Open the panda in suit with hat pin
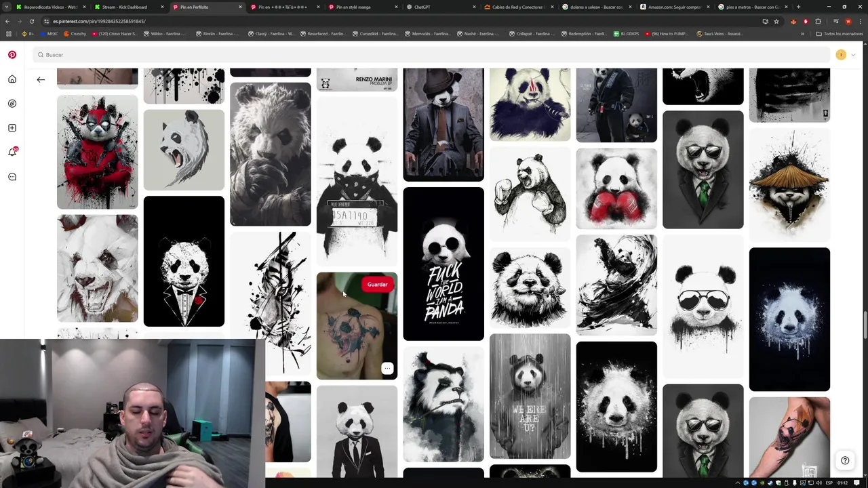 tap(443, 125)
